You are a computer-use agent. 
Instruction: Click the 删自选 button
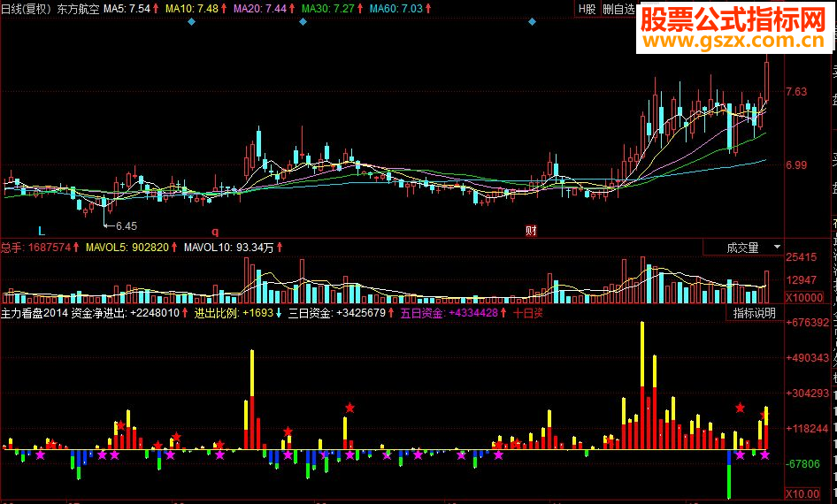618,9
